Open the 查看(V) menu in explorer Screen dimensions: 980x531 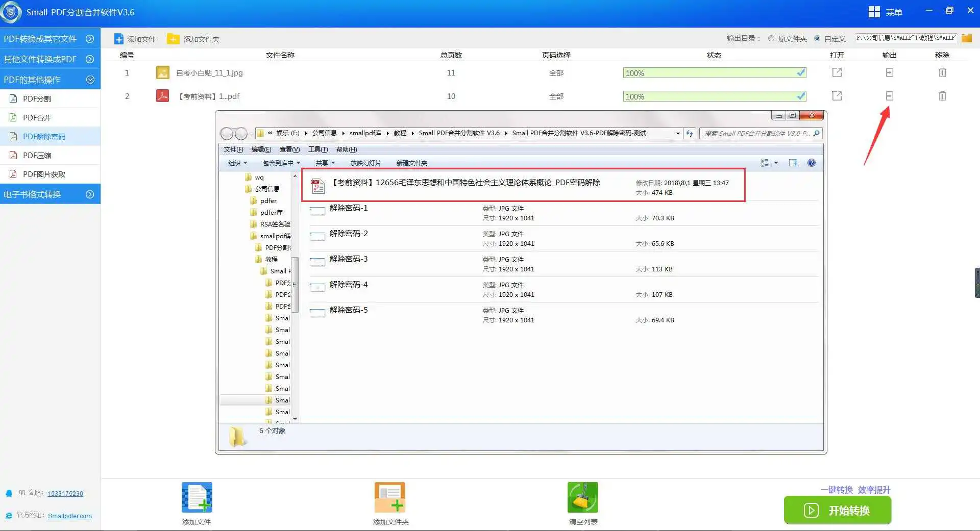[289, 149]
